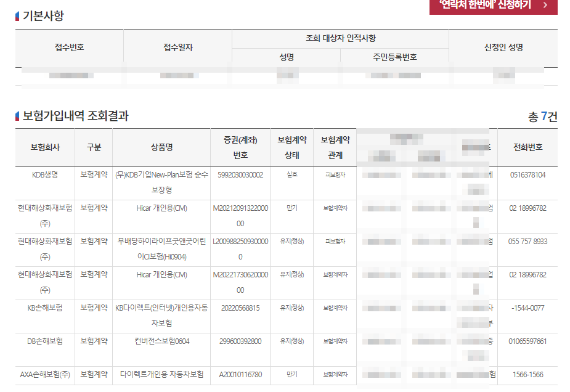Click the 보험계약 상태 column header
The height and width of the screenshot is (392, 570).
point(292,147)
